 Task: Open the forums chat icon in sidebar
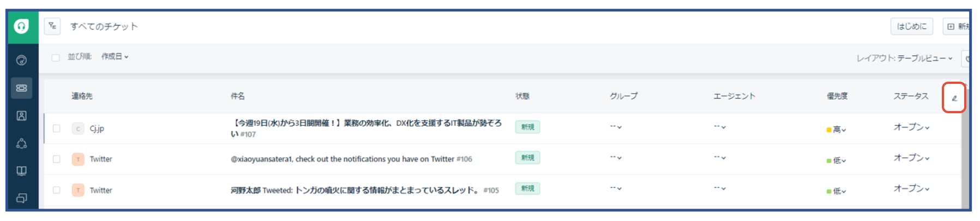(21, 198)
